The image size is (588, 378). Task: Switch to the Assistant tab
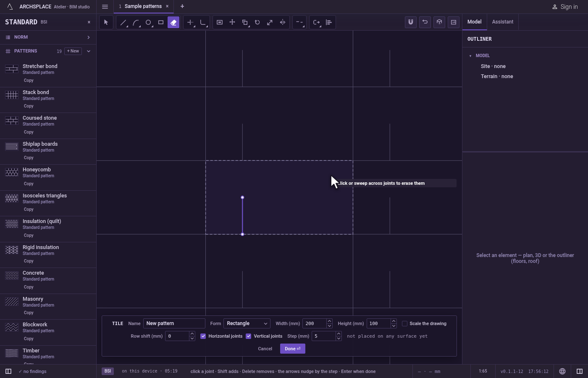(x=503, y=22)
